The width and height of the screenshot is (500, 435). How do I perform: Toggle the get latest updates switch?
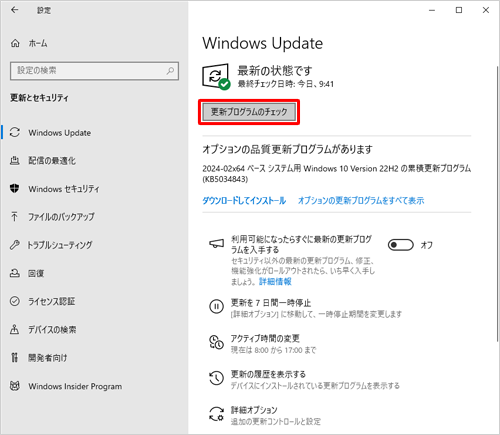click(x=400, y=245)
